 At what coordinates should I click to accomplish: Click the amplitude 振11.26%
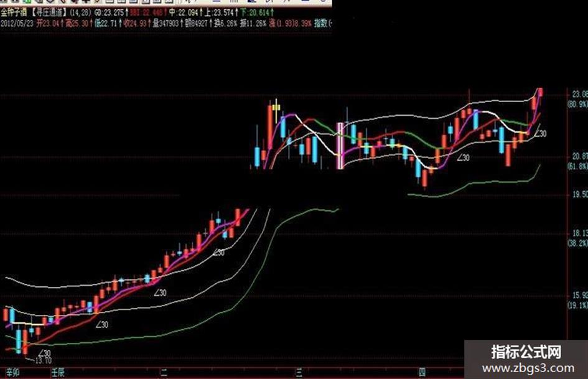click(x=253, y=24)
